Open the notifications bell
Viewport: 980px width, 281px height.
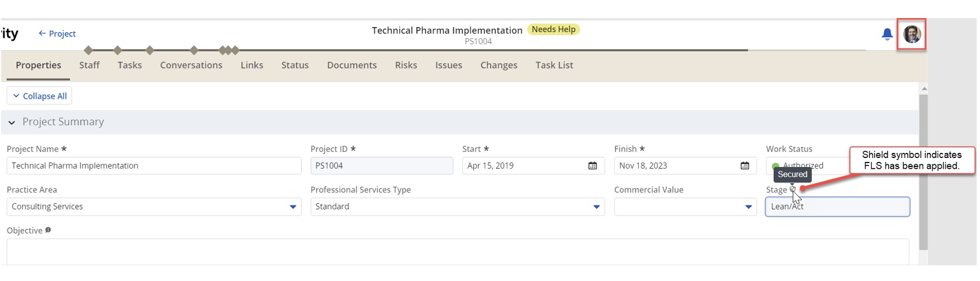coord(887,34)
